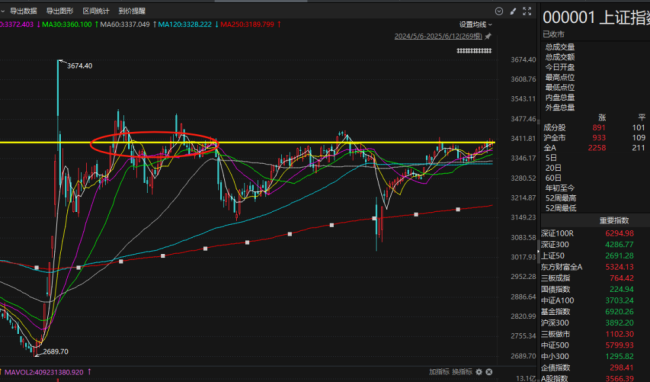
Task: Click 导出图形 in chart toolbar
Action: tap(60, 11)
